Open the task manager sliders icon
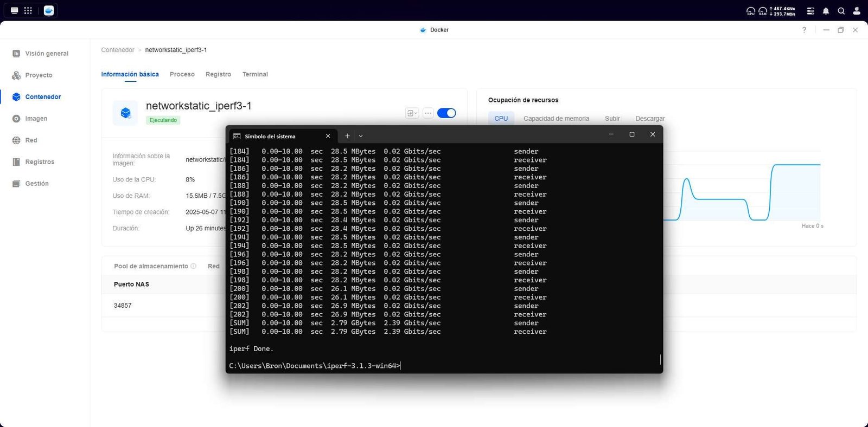Screen dimensions: 868x427 (810, 11)
